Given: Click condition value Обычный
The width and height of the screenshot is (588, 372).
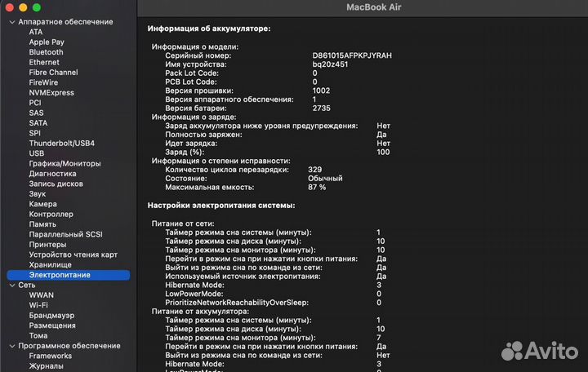Looking at the screenshot, I should [325, 179].
